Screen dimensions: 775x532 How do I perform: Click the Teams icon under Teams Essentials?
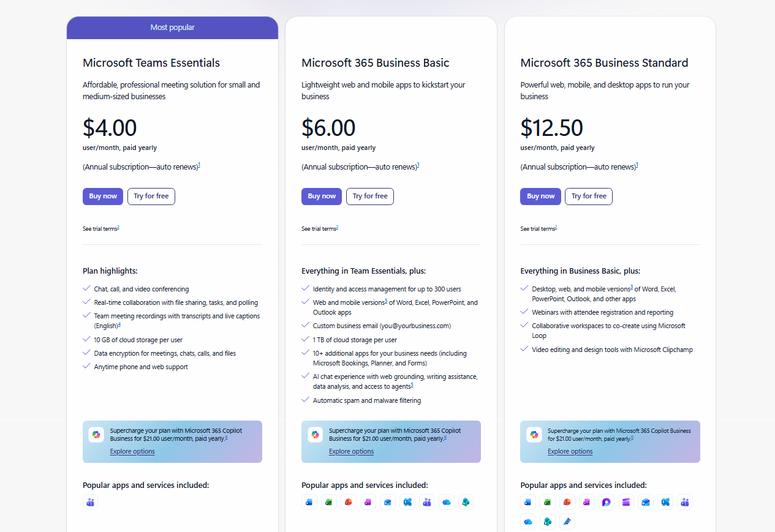point(90,503)
